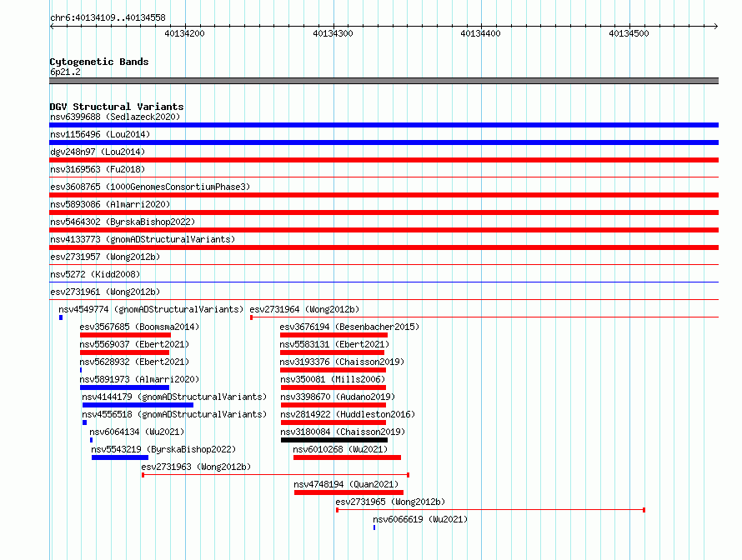
Task: Click the esv2731965 (Wong2012b) label
Action: [x=390, y=502]
